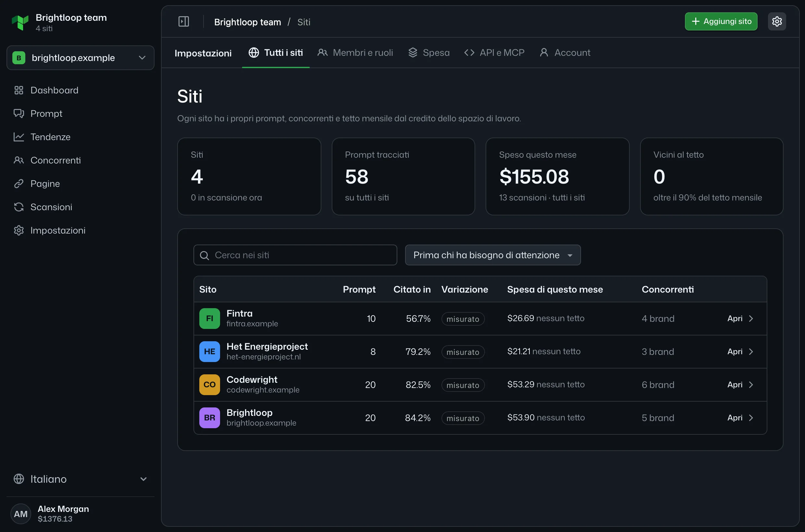The image size is (805, 532).
Task: Click the Siti summary card
Action: [x=249, y=176]
